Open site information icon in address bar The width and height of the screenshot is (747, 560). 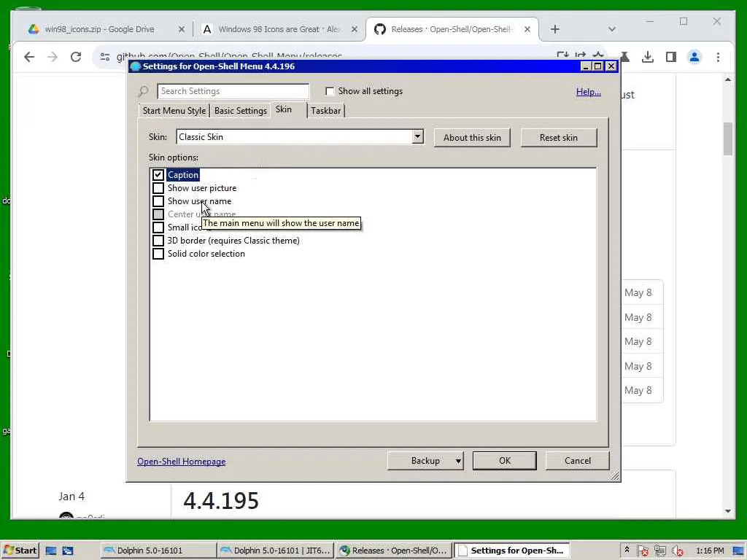pos(105,57)
